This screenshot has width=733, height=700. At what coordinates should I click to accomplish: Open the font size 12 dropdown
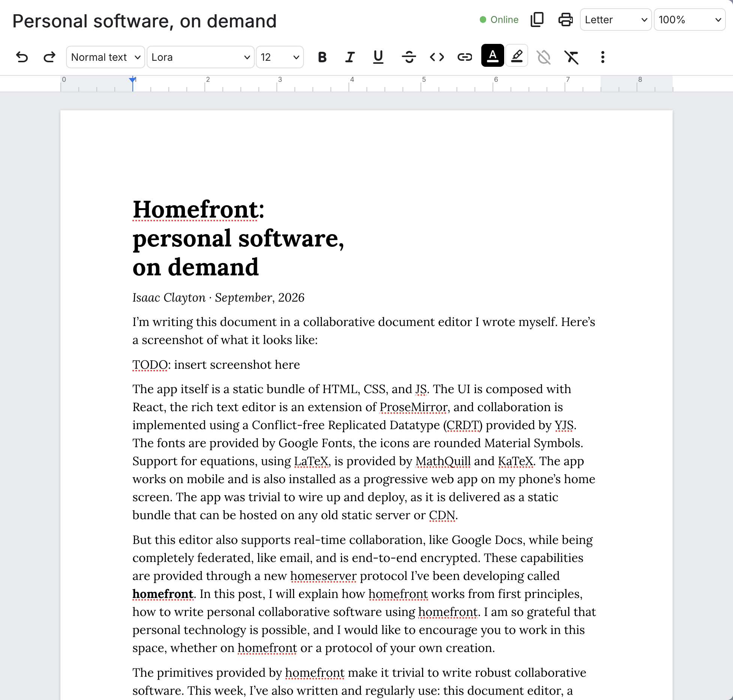[x=280, y=57]
